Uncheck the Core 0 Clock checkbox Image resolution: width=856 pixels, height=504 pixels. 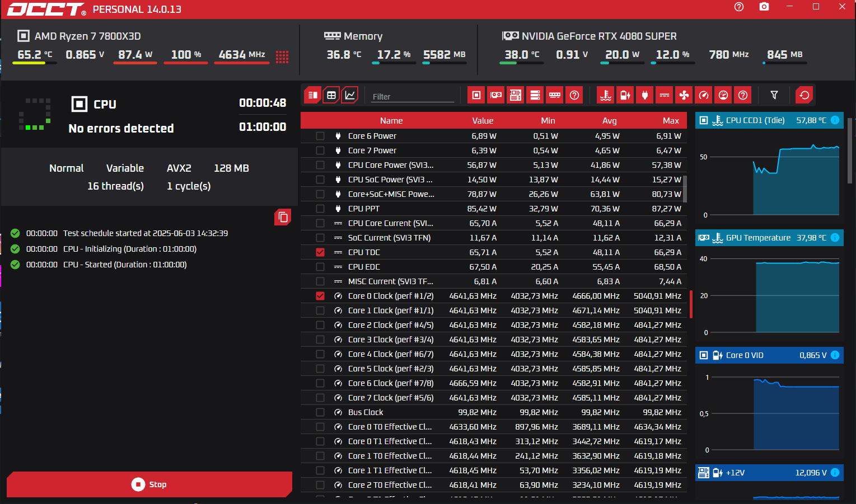320,296
